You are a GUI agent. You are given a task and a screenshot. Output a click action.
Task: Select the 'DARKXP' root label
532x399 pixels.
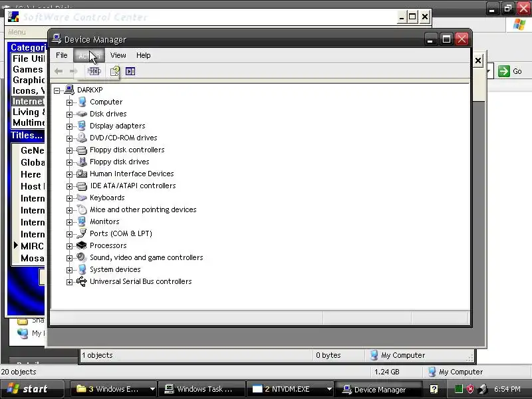(x=90, y=90)
